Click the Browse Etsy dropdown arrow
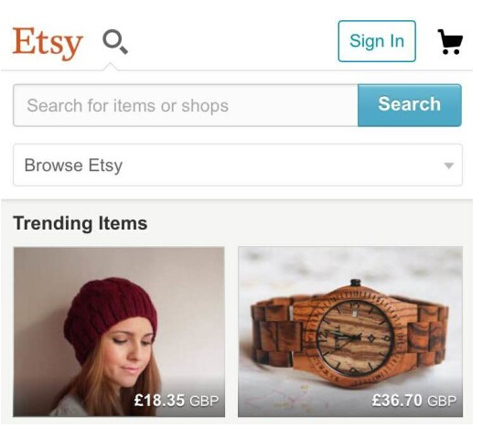 click(x=449, y=166)
